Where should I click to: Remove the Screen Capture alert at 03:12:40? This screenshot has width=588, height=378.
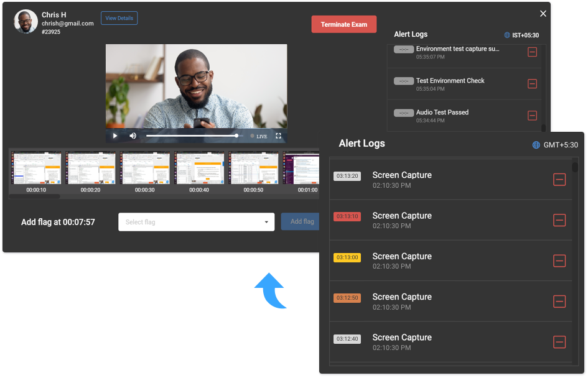559,342
